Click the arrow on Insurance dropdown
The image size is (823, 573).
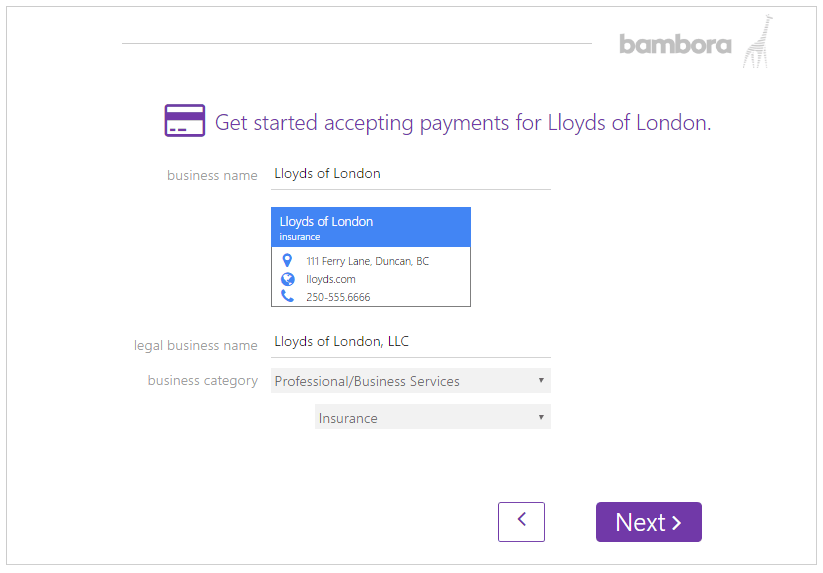tap(541, 417)
